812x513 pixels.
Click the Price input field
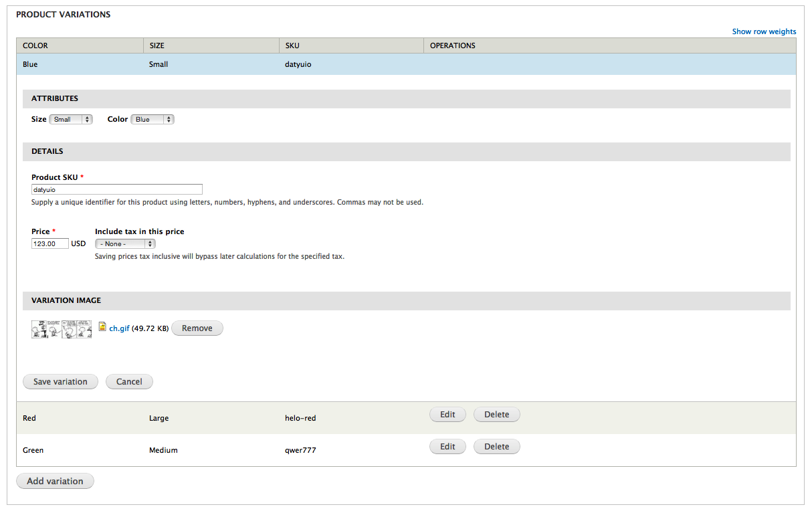coord(50,243)
